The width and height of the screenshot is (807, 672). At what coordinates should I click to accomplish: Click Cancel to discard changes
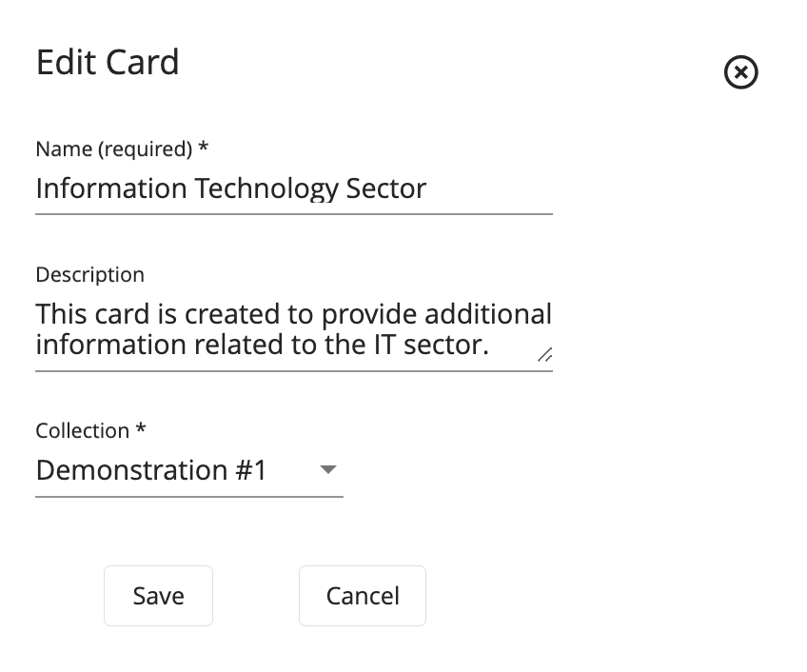(362, 595)
